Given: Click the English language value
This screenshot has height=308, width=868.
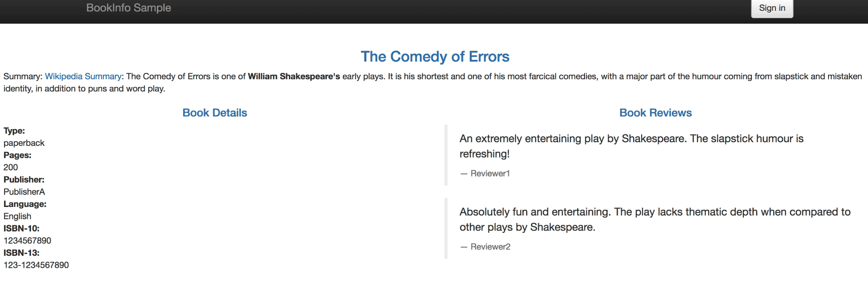Looking at the screenshot, I should (x=18, y=217).
